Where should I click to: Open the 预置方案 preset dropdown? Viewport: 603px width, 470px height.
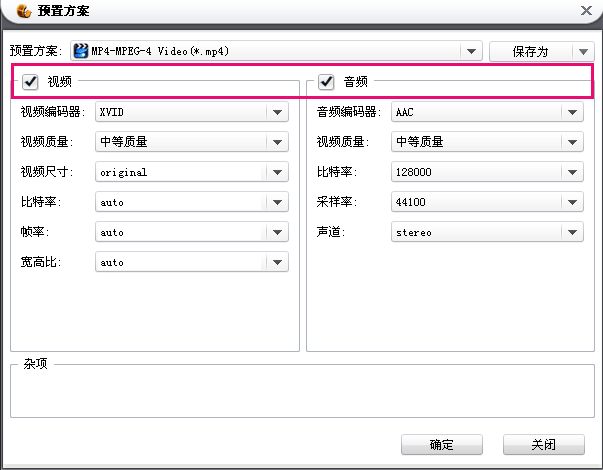click(x=276, y=51)
